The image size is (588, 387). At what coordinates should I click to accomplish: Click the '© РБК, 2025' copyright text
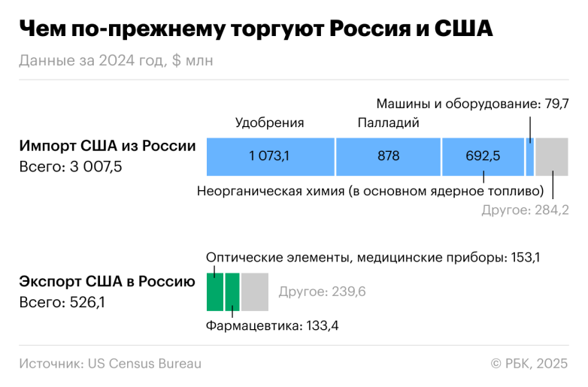[529, 364]
